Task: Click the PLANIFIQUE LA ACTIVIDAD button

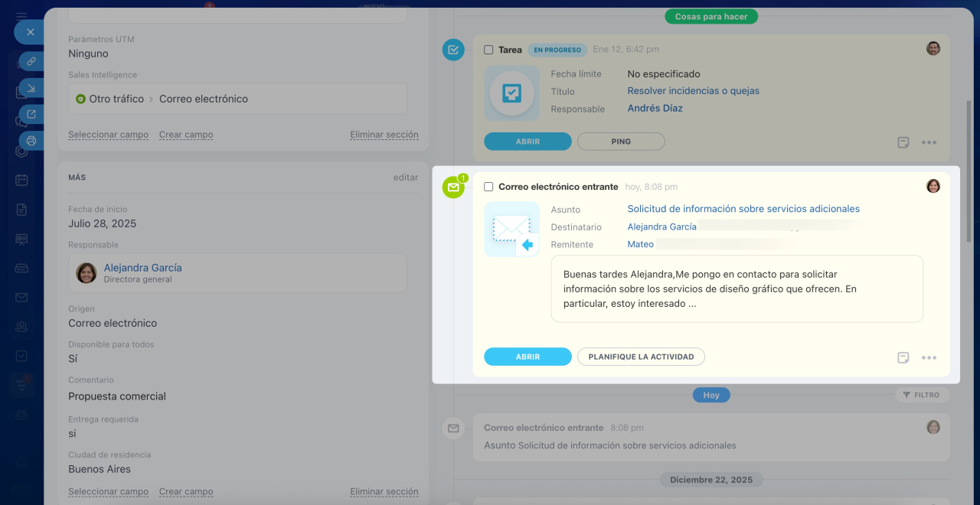Action: (x=641, y=357)
